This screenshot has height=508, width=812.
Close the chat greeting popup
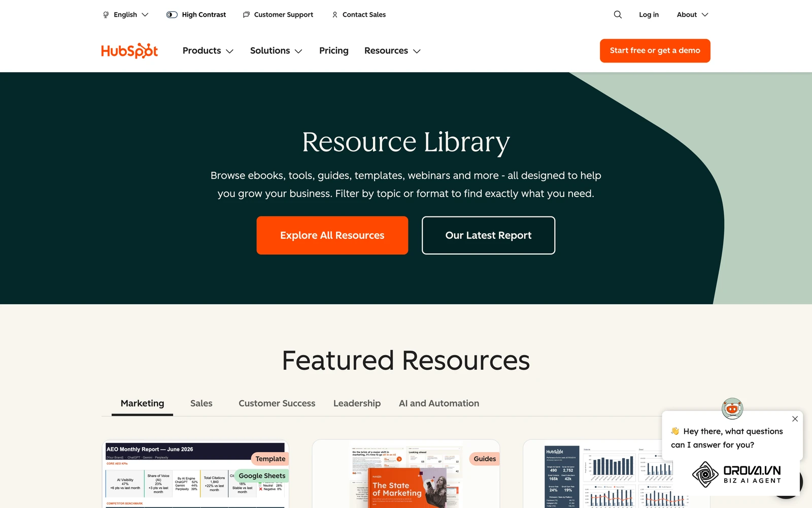click(795, 419)
